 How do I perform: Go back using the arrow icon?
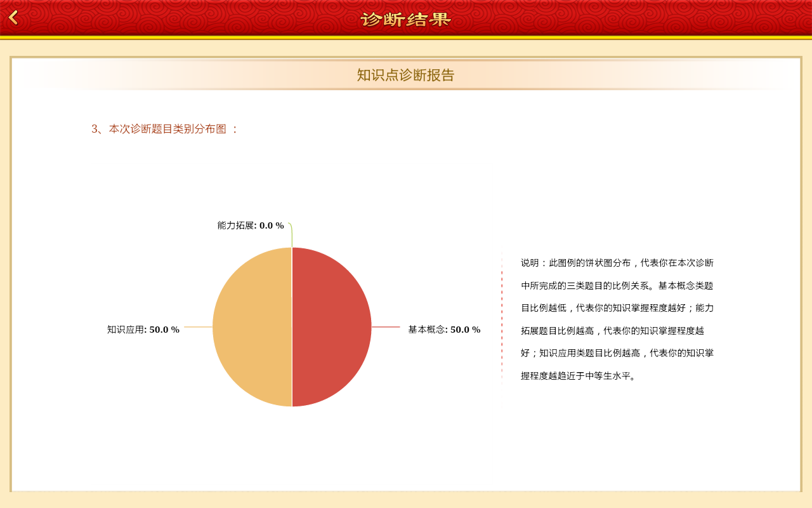(x=13, y=18)
